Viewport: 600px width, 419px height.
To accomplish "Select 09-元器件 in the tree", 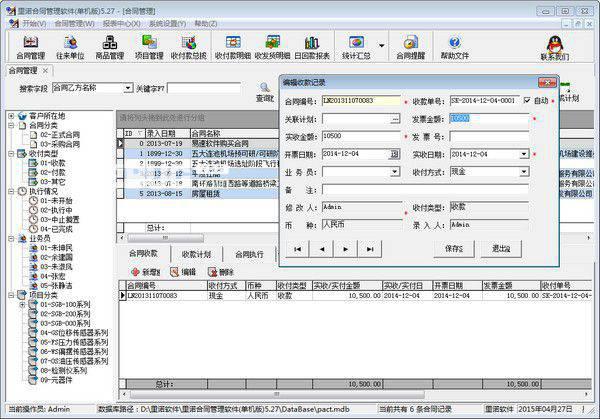I will (56, 380).
